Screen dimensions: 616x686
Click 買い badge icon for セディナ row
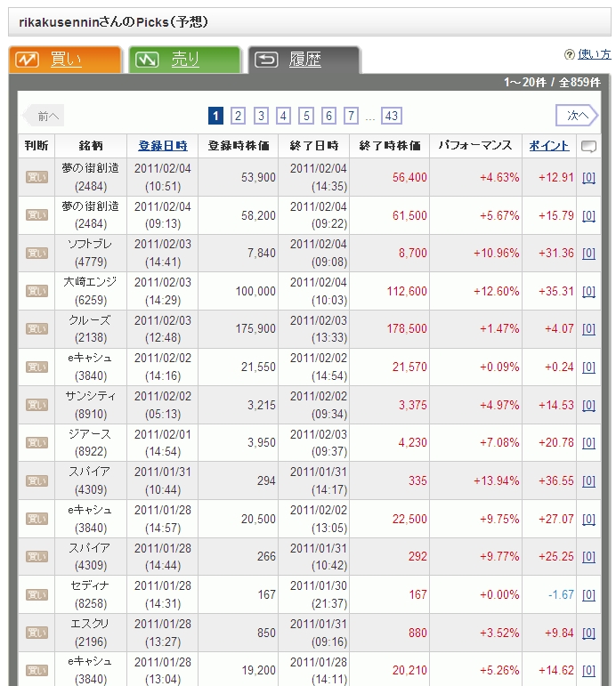click(36, 594)
